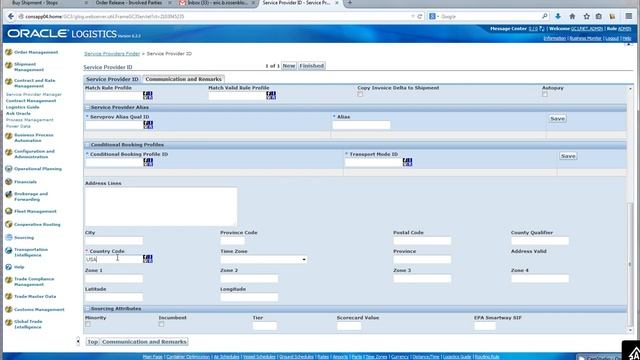Toggle Autopay checkbox
Viewport: 640px width, 360px height.
545,94
